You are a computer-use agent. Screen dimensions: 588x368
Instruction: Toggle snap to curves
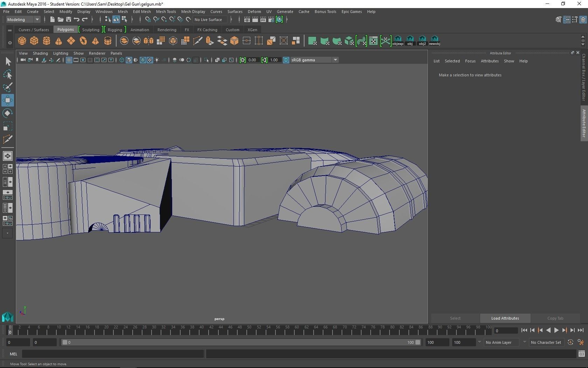pos(156,20)
